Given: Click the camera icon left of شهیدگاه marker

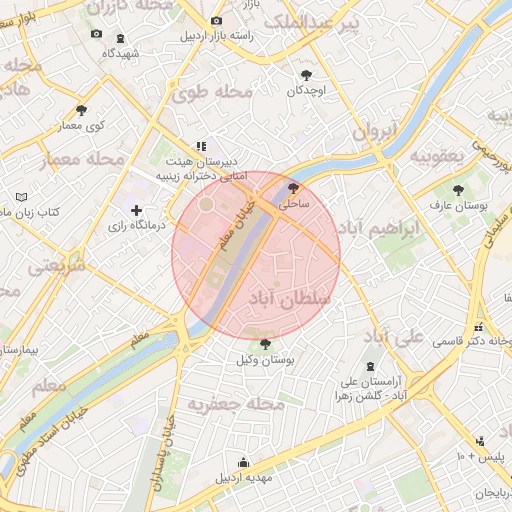Looking at the screenshot, I should (96, 34).
